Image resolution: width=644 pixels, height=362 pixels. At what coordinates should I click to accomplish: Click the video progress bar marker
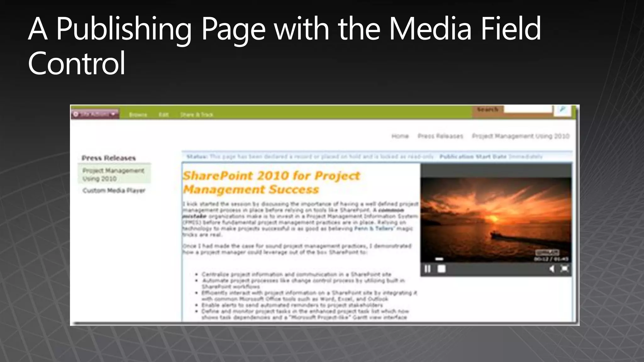(439, 259)
